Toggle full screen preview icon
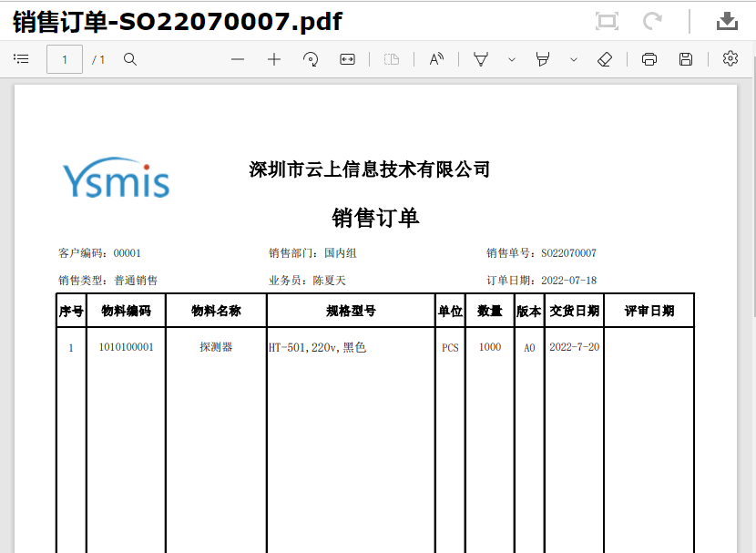 [x=607, y=21]
